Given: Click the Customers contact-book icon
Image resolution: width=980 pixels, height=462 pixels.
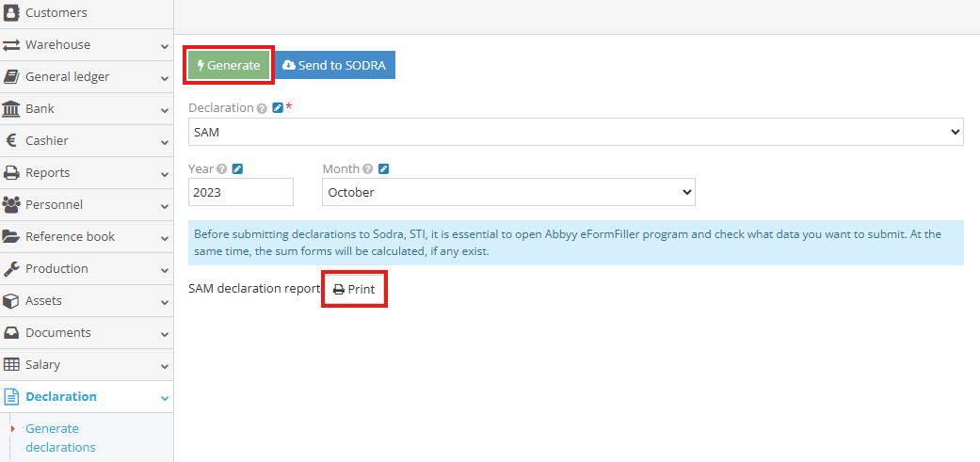Looking at the screenshot, I should pos(11,12).
